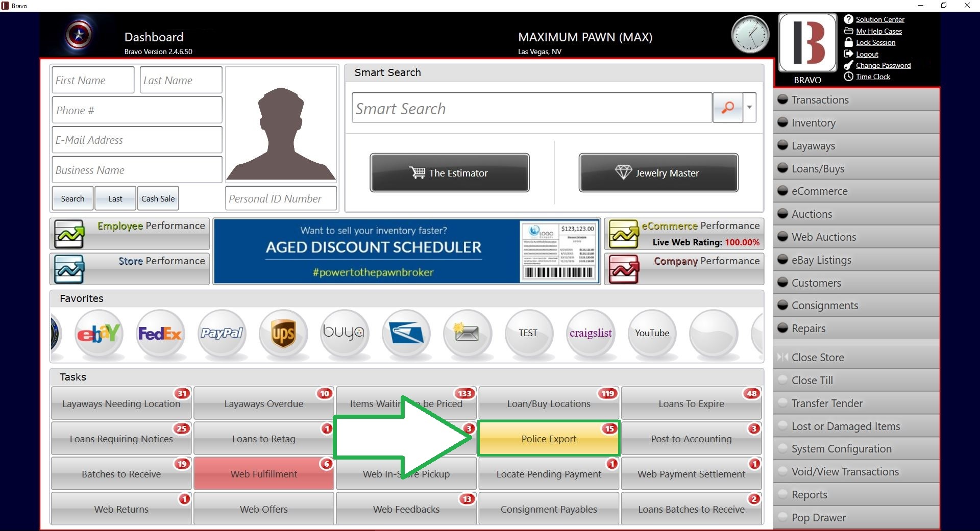Click the empty favorite bubble after YouTube
Image resolution: width=980 pixels, height=531 pixels.
[x=713, y=334]
